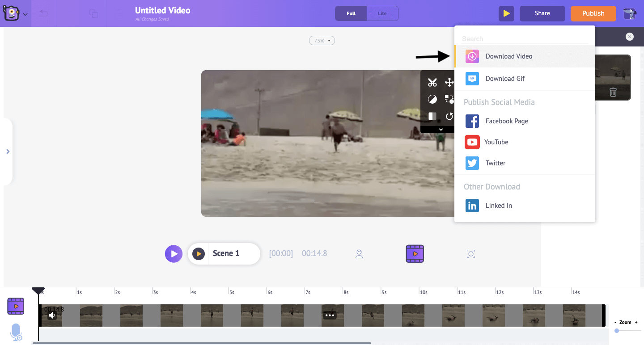Open the 73% zoom level dropdown
This screenshot has height=345, width=644.
322,40
